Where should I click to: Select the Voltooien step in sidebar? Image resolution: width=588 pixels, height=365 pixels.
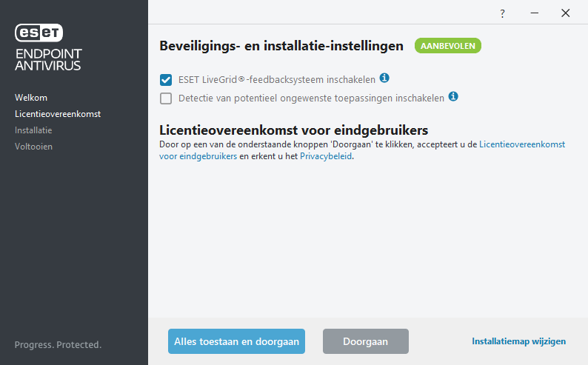click(33, 147)
